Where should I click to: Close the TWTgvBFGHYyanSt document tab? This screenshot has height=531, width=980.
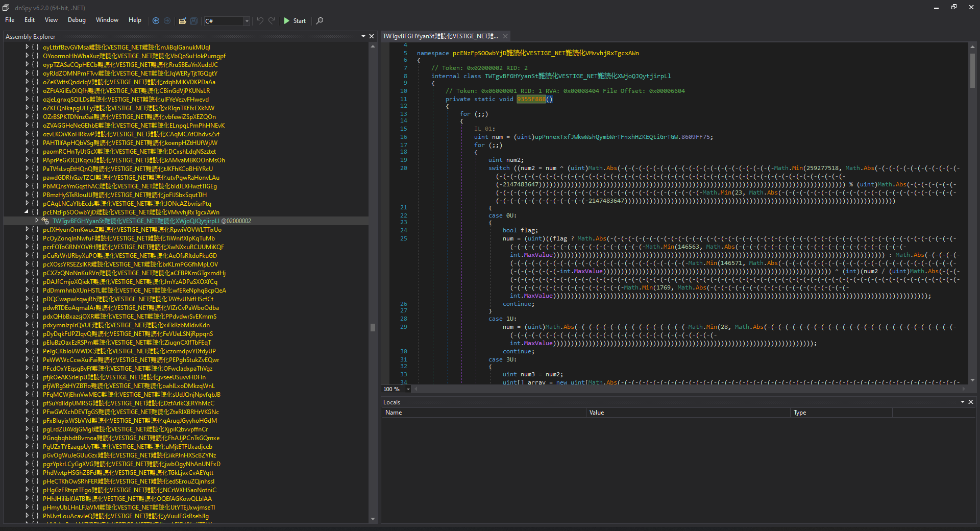point(505,36)
